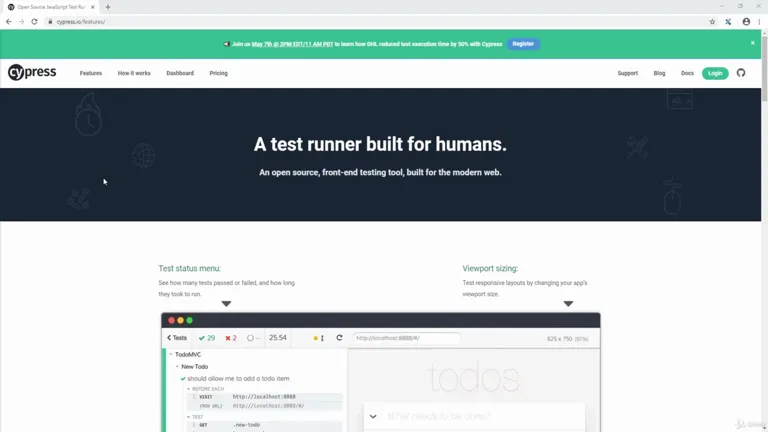
Task: Click the megaphone icon in the banner
Action: point(226,44)
